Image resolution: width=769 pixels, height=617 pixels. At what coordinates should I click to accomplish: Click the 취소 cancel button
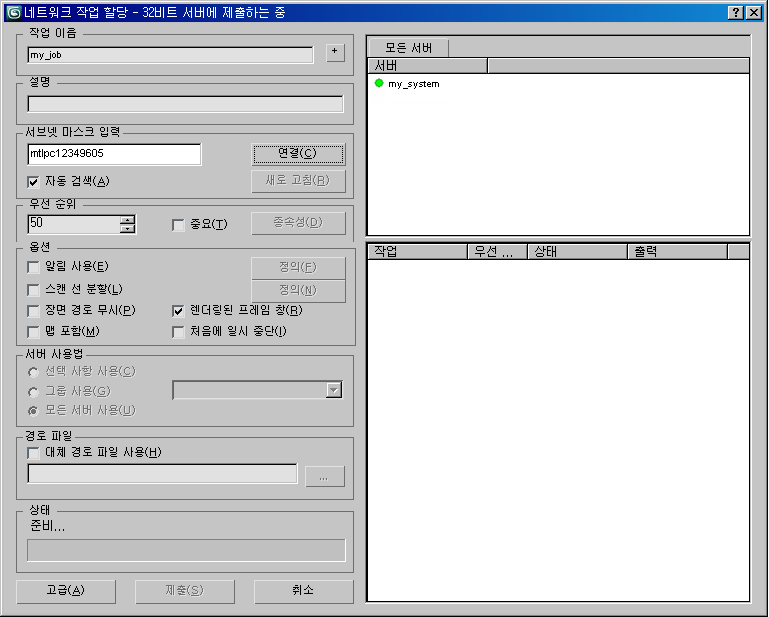[x=303, y=591]
